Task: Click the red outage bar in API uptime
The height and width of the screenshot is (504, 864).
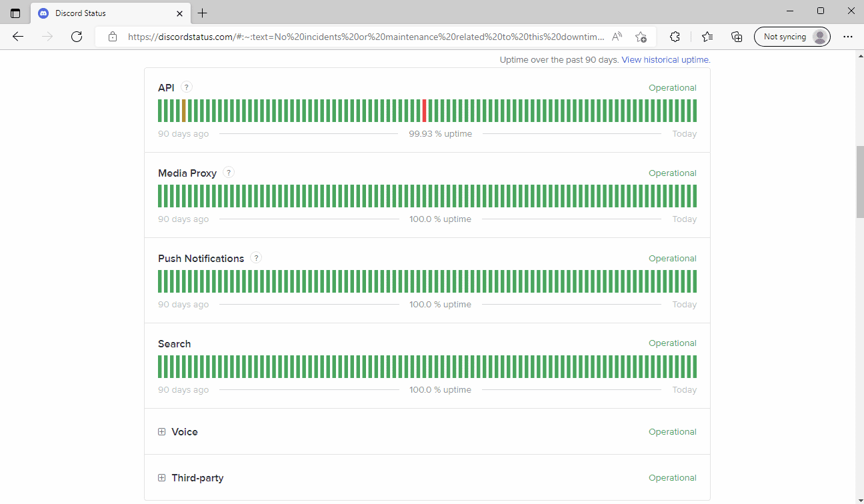Action: [x=424, y=111]
